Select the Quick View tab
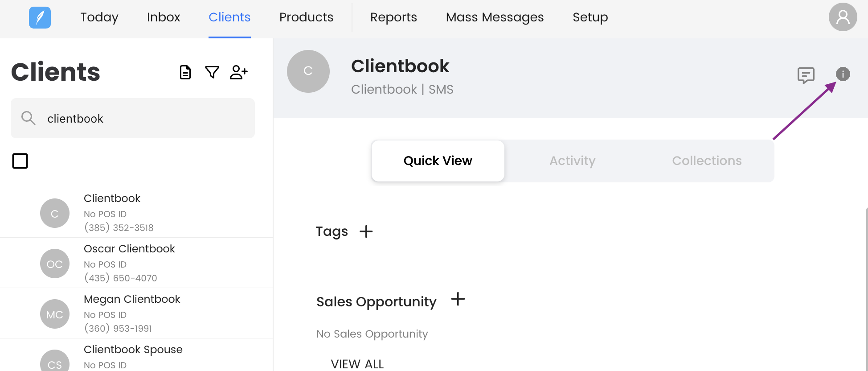This screenshot has width=868, height=371. (x=438, y=161)
